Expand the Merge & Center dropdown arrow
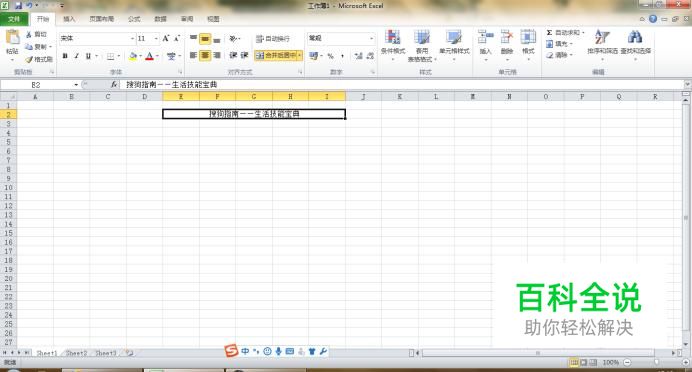This screenshot has width=692, height=372. pyautogui.click(x=300, y=55)
